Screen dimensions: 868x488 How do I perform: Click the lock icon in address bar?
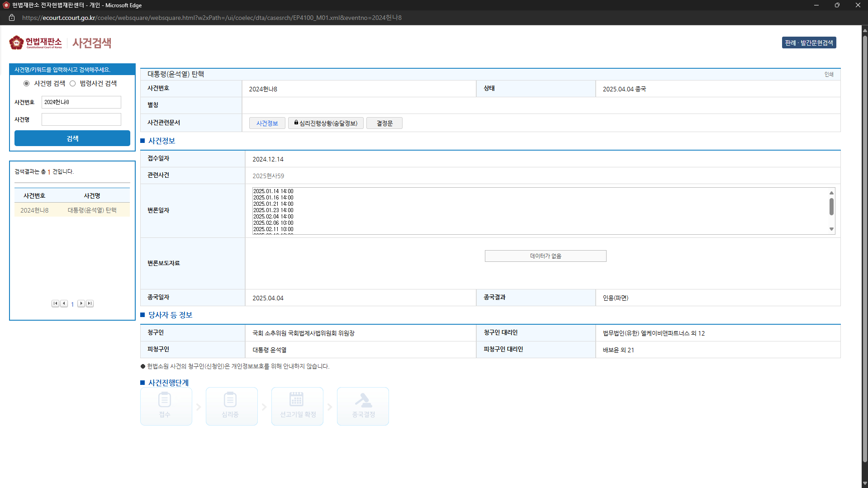12,18
